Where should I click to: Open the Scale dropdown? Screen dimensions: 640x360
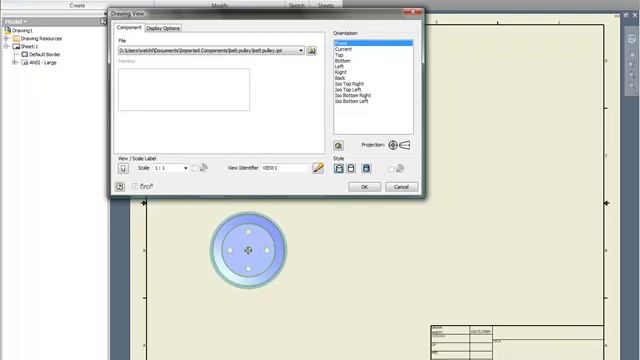tap(185, 168)
